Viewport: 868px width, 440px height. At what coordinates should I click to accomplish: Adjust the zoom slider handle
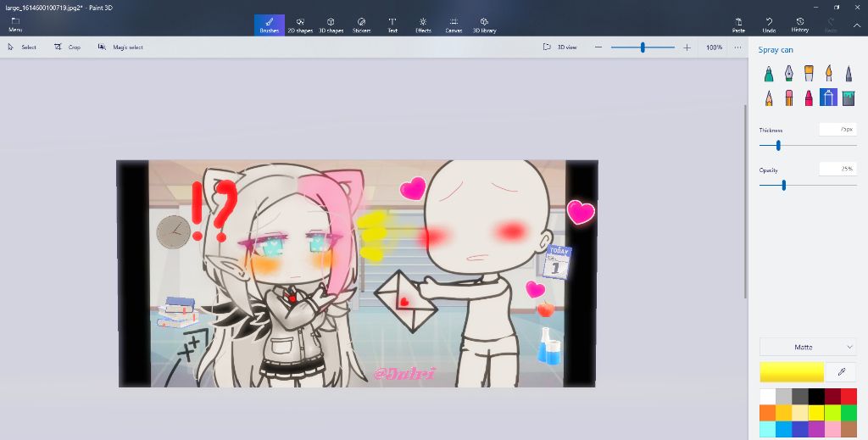[x=643, y=47]
